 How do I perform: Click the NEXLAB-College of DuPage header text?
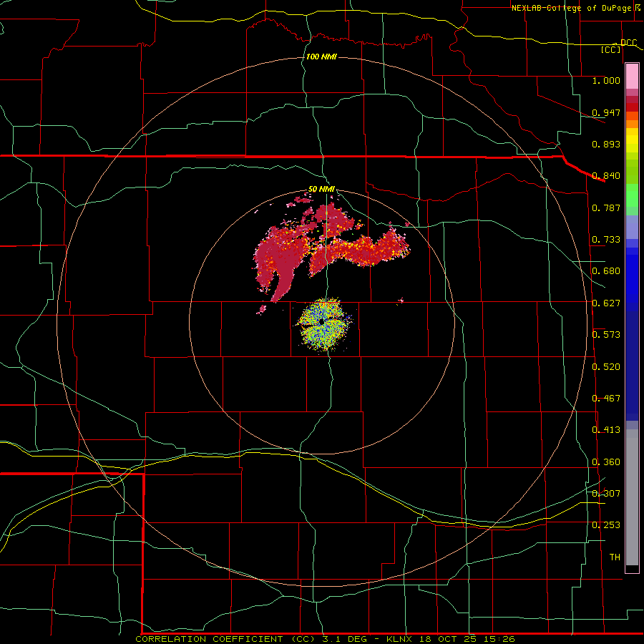point(571,8)
